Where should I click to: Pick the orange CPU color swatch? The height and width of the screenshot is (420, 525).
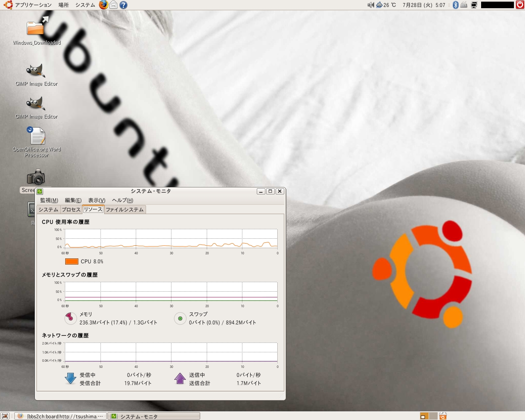click(71, 261)
